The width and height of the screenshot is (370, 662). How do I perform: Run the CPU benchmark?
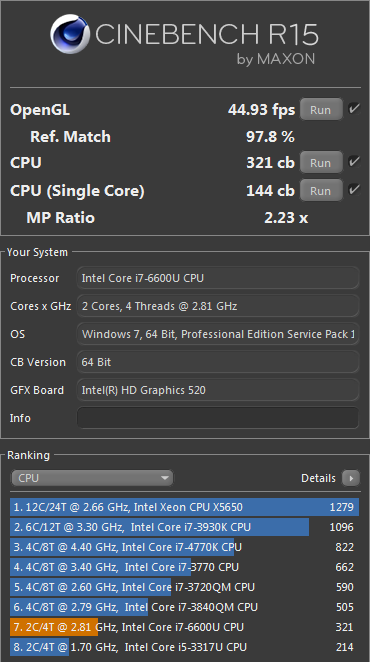[x=321, y=163]
